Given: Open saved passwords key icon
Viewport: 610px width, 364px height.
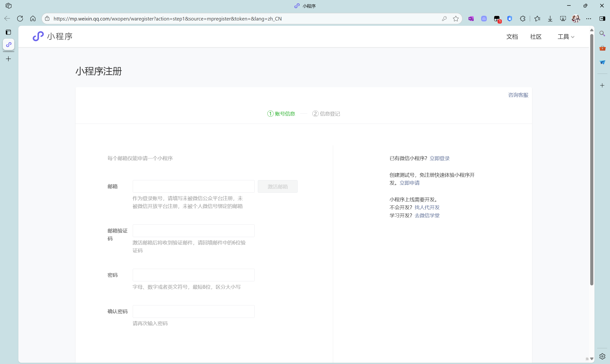Looking at the screenshot, I should pyautogui.click(x=444, y=19).
